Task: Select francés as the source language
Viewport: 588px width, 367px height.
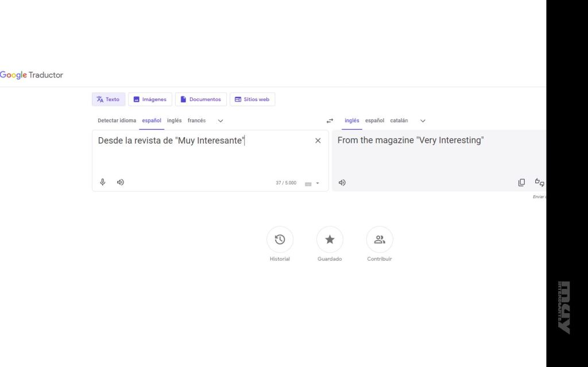Action: 196,121
